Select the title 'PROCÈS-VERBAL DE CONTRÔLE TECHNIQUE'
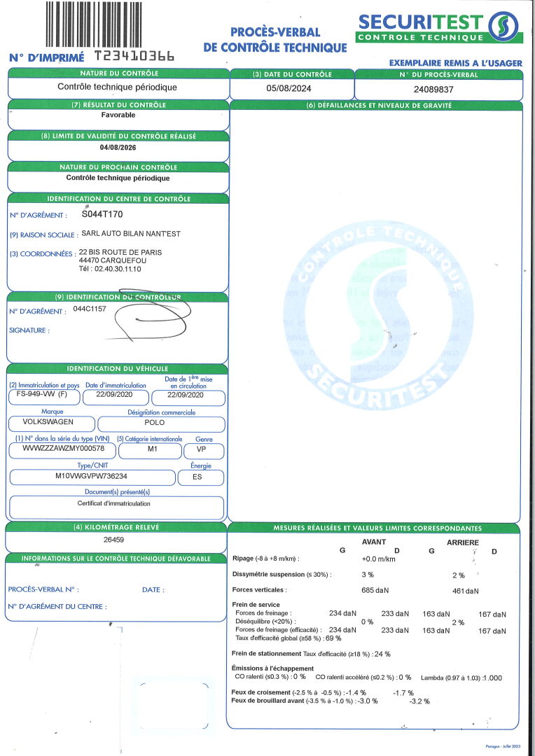This screenshot has height=756, width=535. tap(275, 39)
